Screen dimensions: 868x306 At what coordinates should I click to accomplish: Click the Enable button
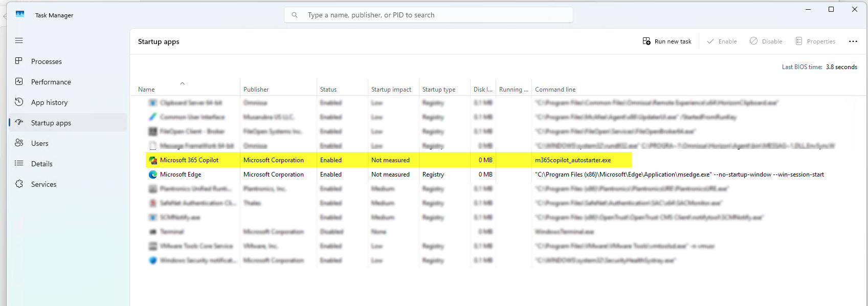click(x=722, y=41)
